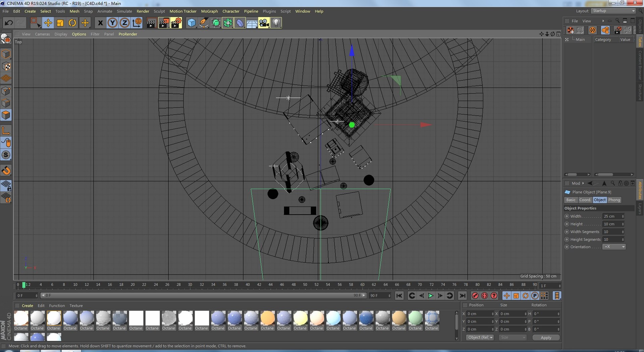The width and height of the screenshot is (644, 352).
Task: Toggle X axis lock
Action: (100, 23)
